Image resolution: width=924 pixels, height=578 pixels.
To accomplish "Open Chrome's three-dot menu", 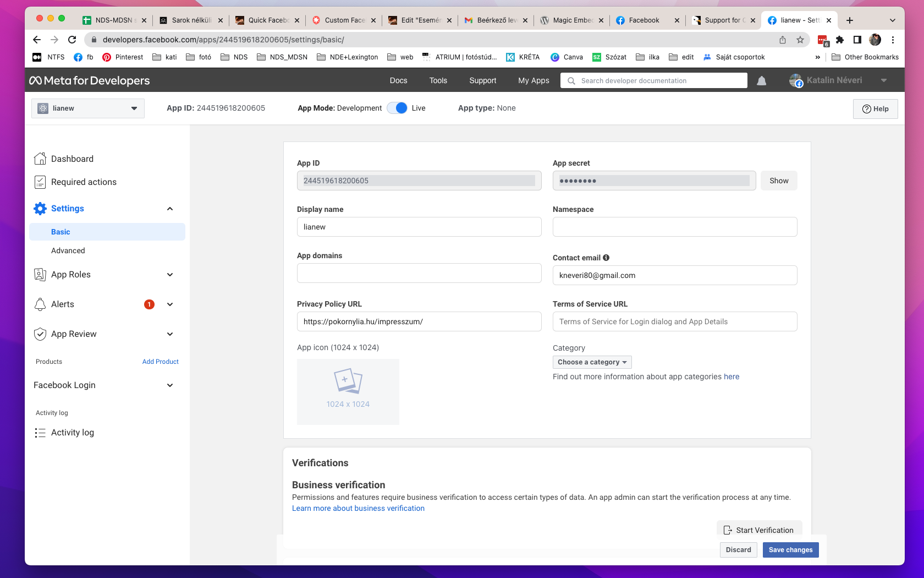I will [893, 40].
